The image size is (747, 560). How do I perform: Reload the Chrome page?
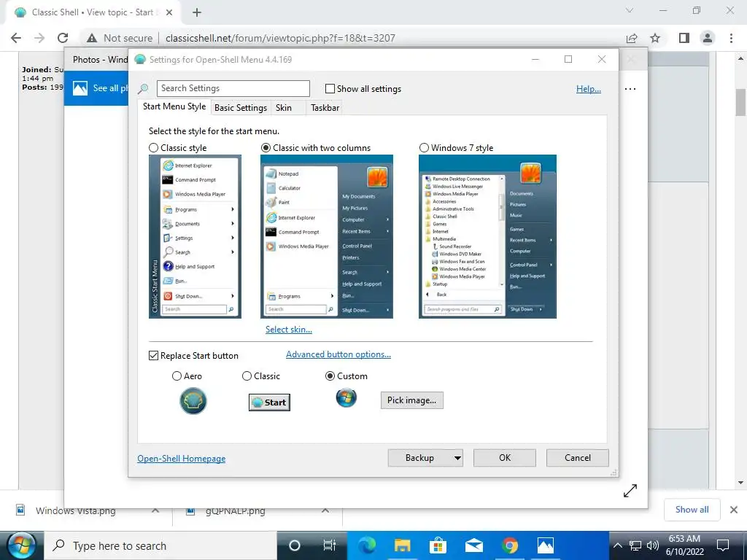[x=63, y=38]
